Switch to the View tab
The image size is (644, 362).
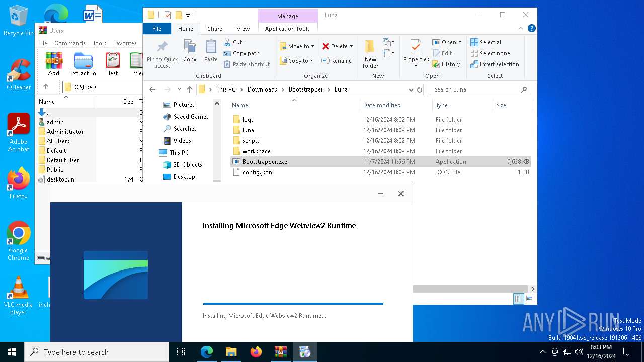[x=243, y=29]
